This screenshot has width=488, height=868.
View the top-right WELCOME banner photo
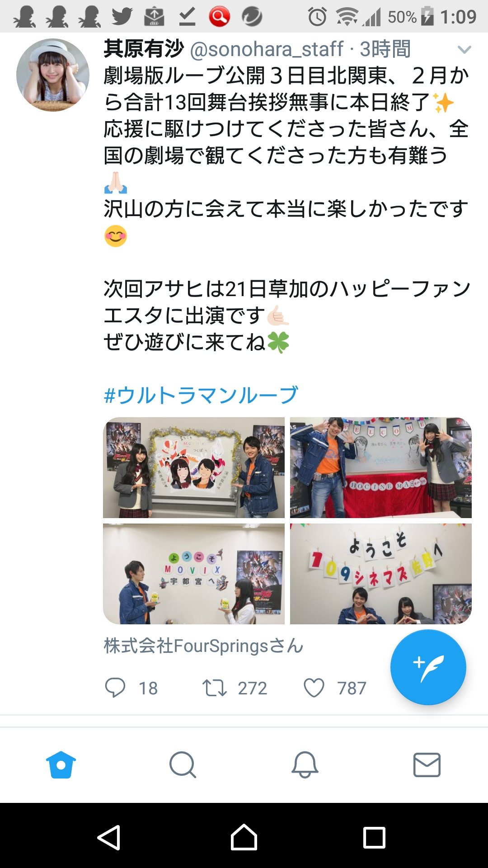point(381,467)
